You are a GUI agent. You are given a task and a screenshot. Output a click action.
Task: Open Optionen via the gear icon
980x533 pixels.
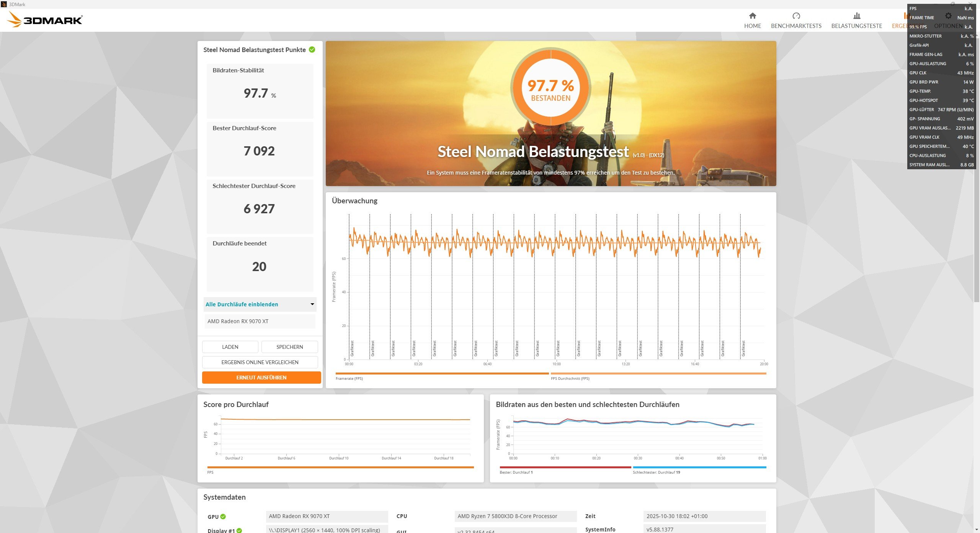tap(948, 16)
